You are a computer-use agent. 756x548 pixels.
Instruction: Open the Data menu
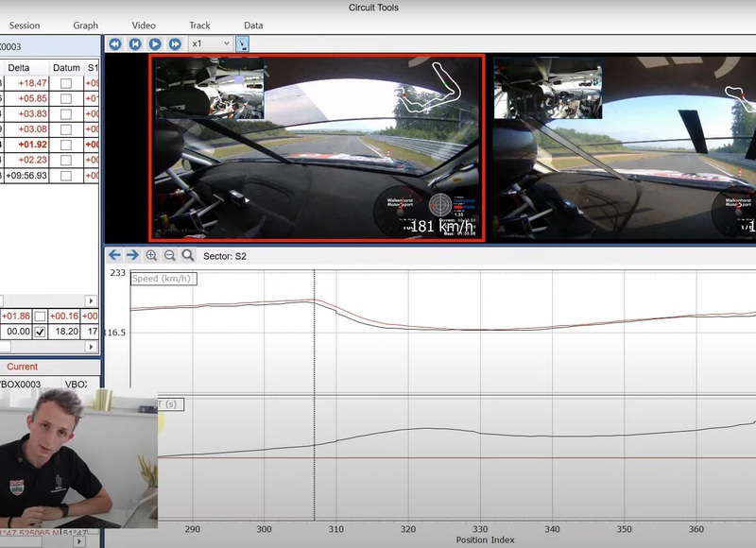click(253, 26)
